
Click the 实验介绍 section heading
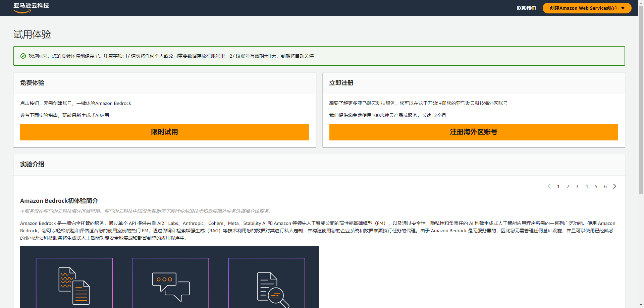(32, 164)
